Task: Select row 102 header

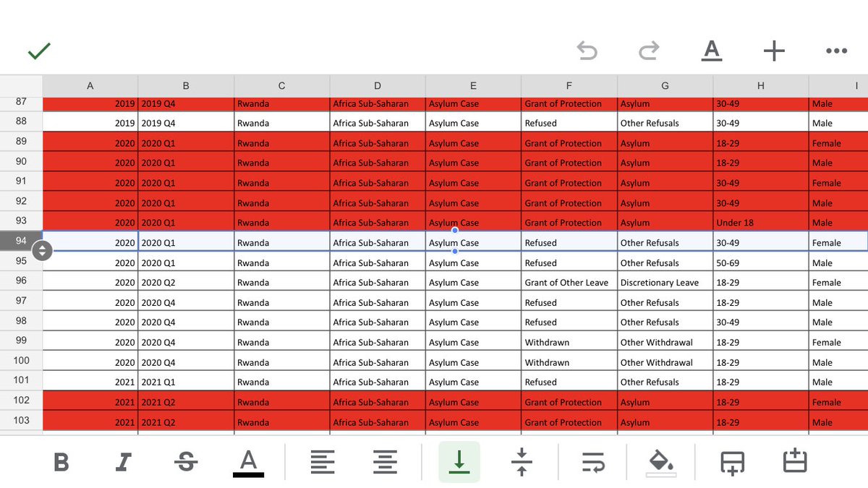Action: 21,401
